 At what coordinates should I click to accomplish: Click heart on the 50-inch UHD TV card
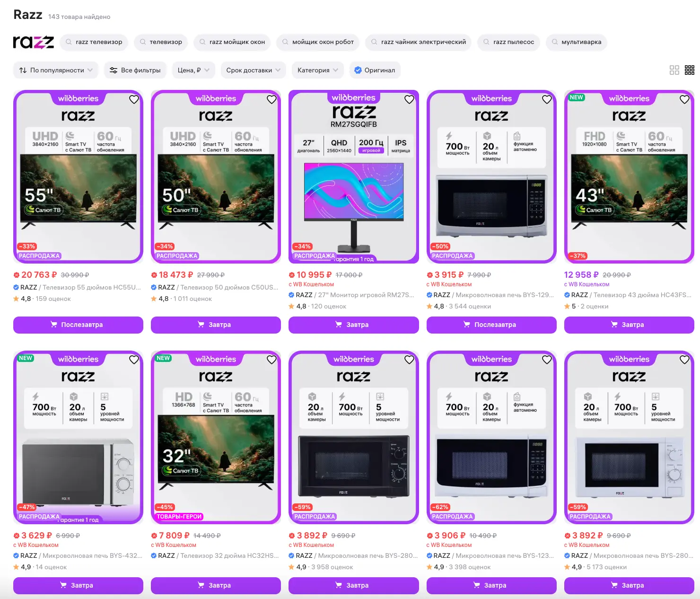(x=271, y=99)
